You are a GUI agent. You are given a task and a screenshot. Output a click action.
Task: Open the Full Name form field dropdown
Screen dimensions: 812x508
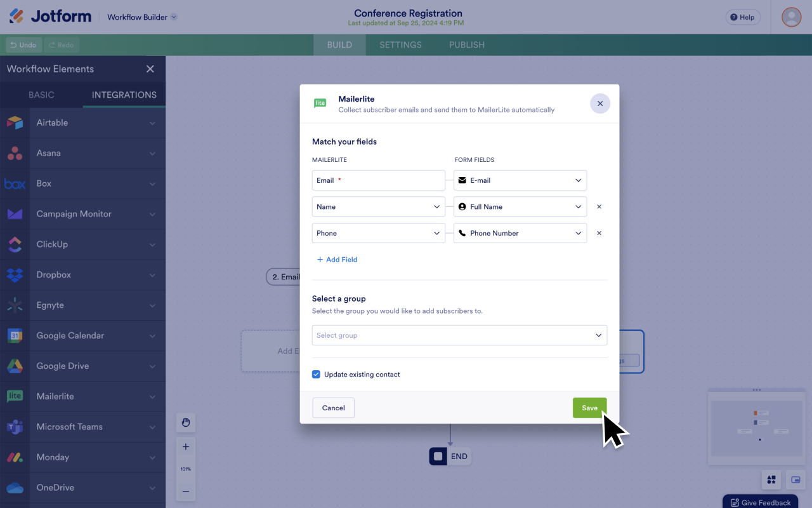coord(520,207)
